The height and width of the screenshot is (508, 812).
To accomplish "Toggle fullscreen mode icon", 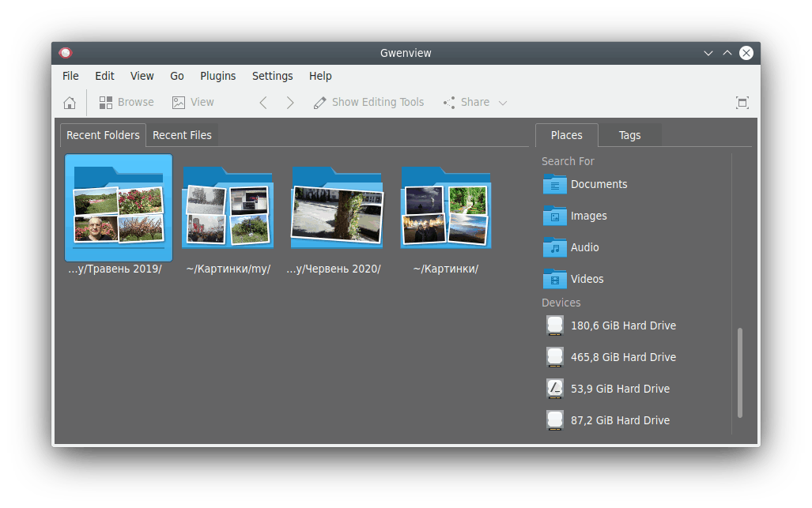I will click(742, 103).
